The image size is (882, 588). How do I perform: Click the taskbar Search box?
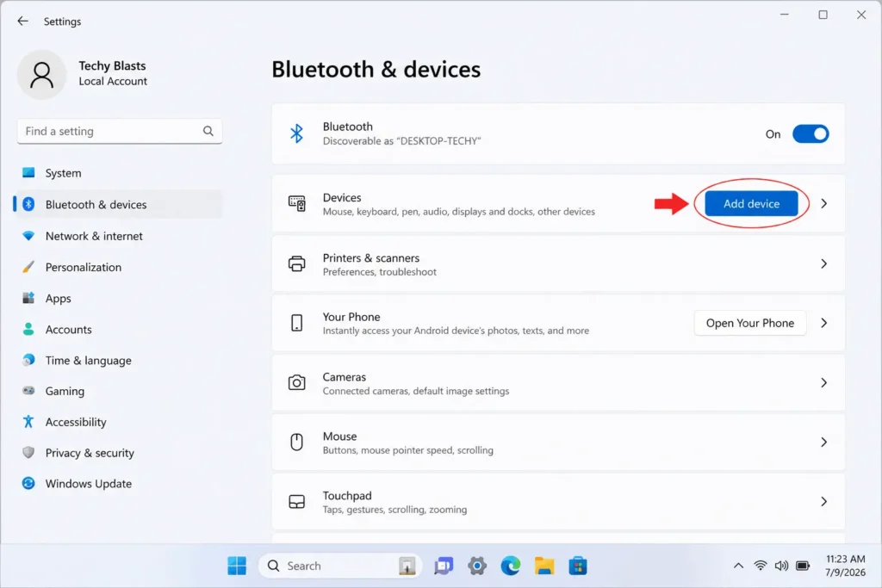341,566
